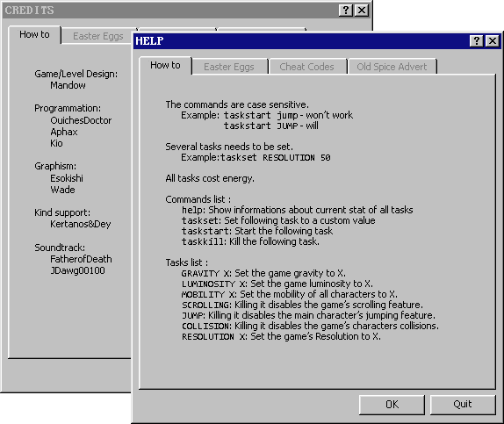Click the 'Graphism:' heading
The height and width of the screenshot is (424, 504).
point(55,166)
